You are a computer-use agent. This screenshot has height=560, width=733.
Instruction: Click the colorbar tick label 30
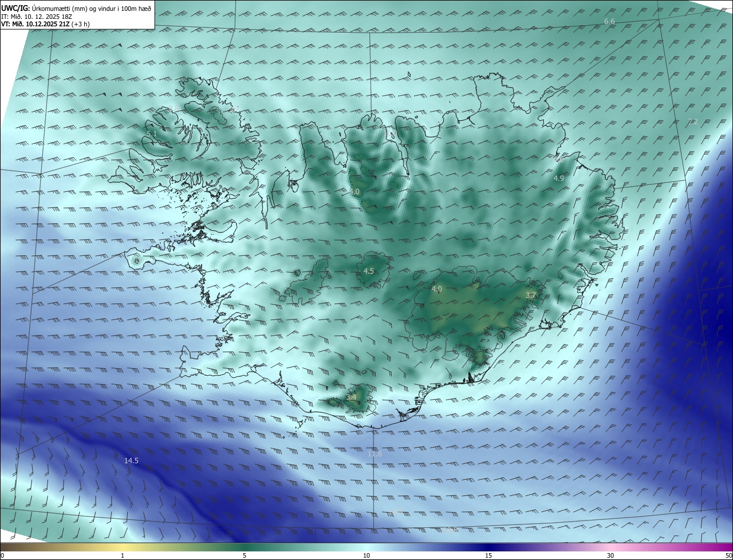tap(610, 556)
